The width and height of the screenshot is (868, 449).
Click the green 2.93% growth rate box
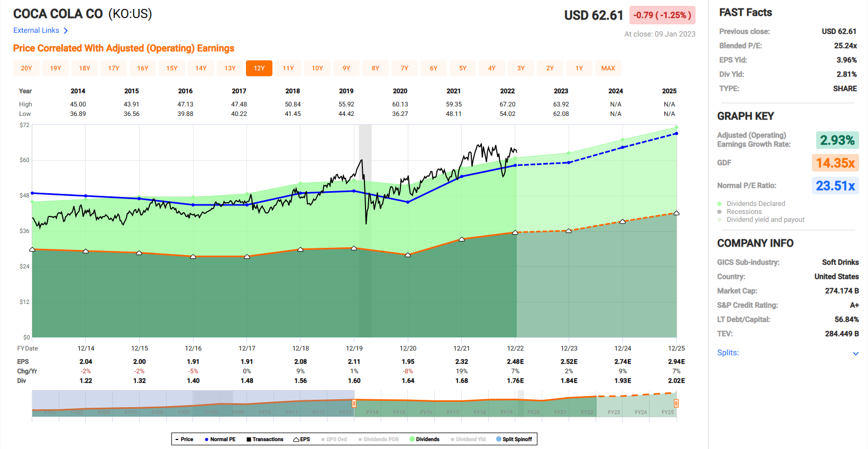click(x=837, y=140)
